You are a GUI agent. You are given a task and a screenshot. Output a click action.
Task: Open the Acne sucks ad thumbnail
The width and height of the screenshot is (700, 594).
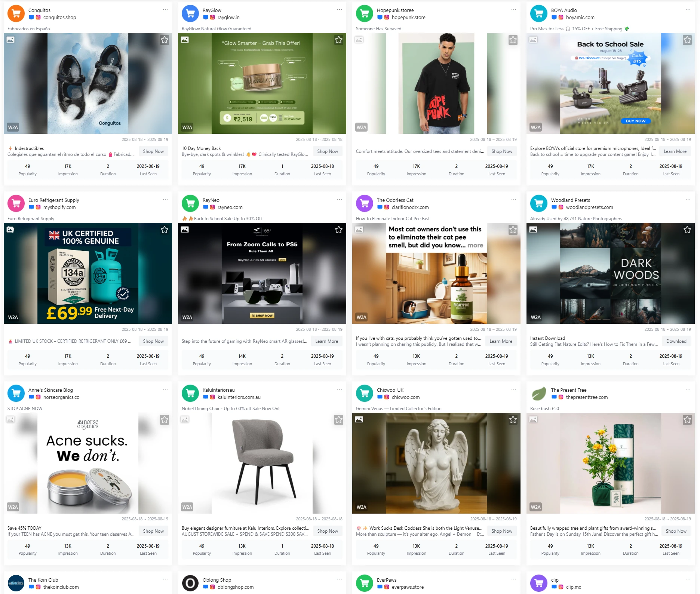pyautogui.click(x=88, y=463)
